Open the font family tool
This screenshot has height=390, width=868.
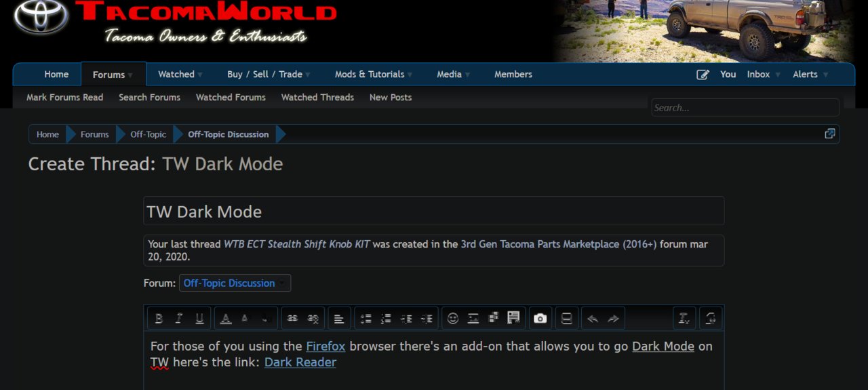[x=266, y=318]
